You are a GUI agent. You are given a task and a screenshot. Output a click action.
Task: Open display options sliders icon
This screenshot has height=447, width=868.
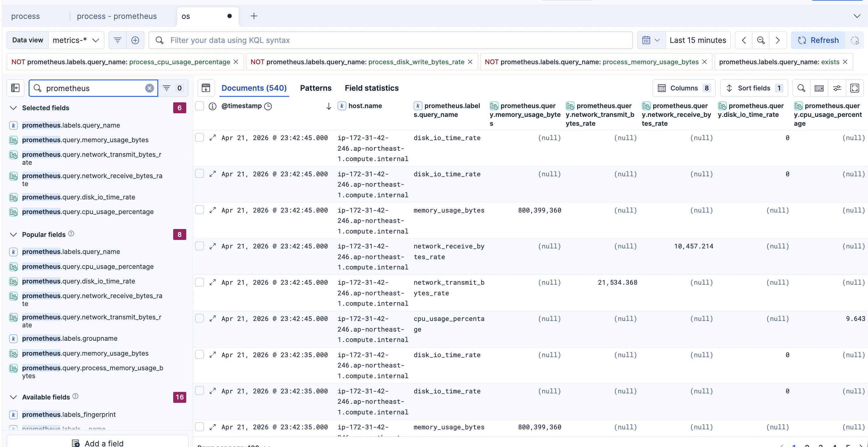click(x=837, y=88)
